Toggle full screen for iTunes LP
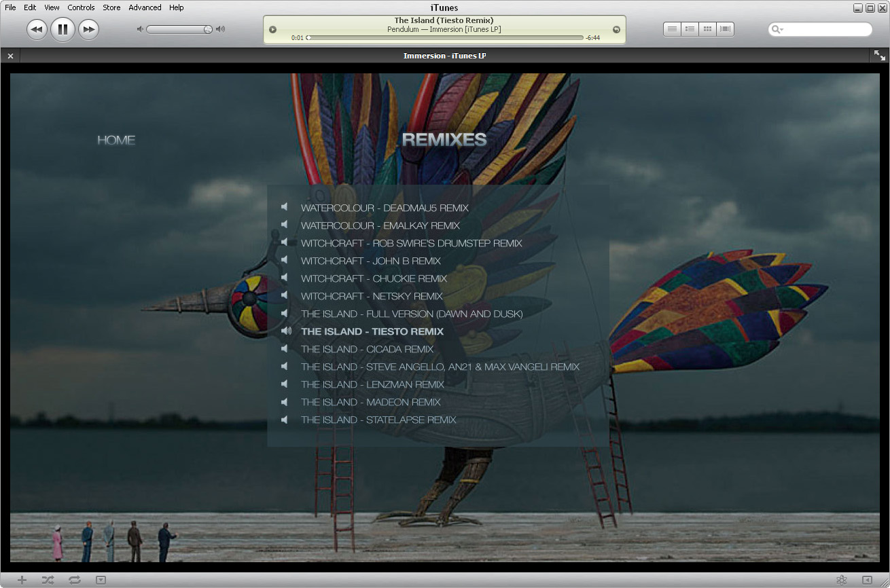Screen dimensions: 890x588 [880, 56]
